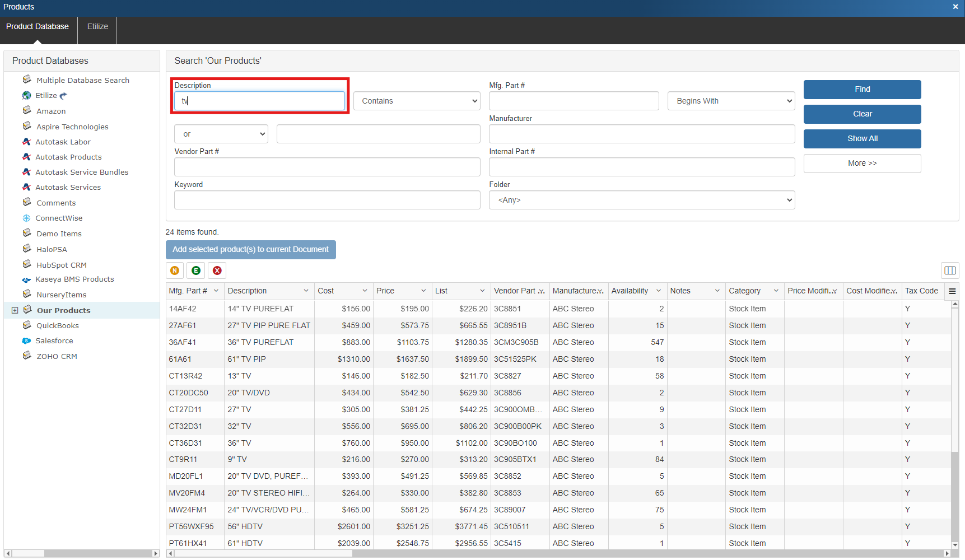Click the green E icon above the grid
965x560 pixels.
click(196, 270)
